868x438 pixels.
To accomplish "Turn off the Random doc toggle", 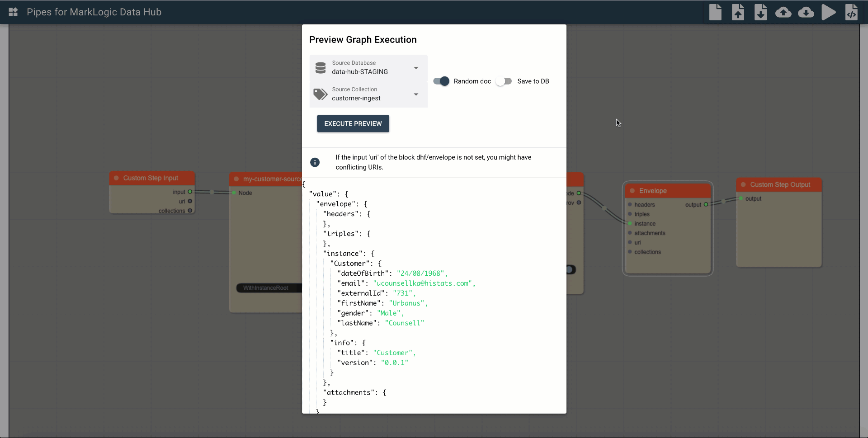I will coord(441,81).
